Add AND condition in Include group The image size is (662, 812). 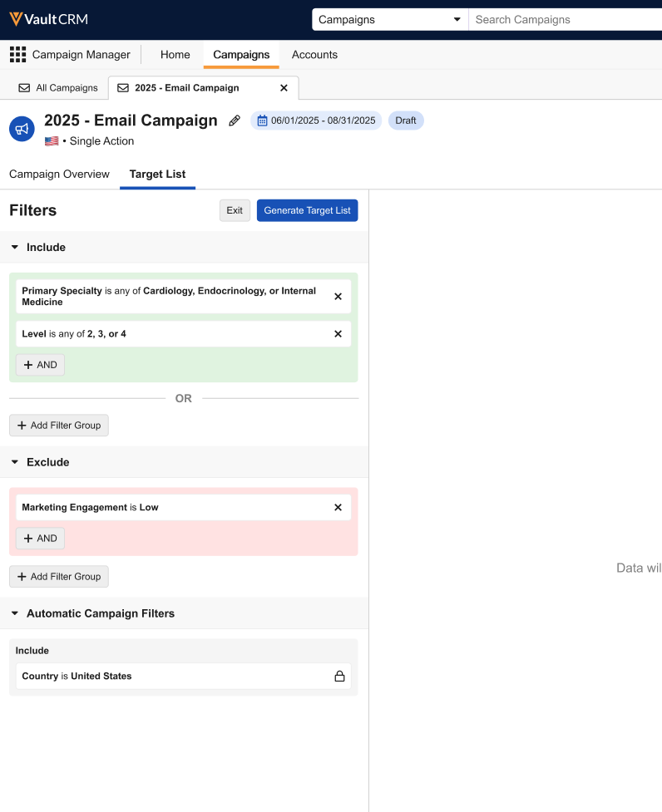tap(40, 365)
